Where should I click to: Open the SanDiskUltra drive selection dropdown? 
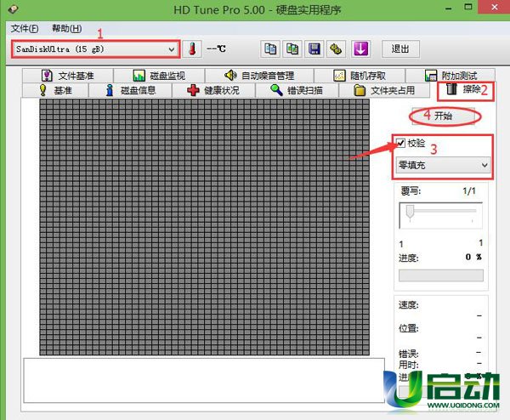pyautogui.click(x=95, y=49)
